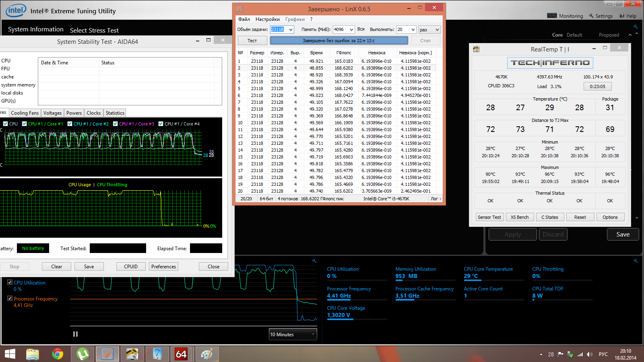Viewport: 644px width, 362px height.
Task: Reset min/max values in RealTemp
Action: [x=580, y=217]
